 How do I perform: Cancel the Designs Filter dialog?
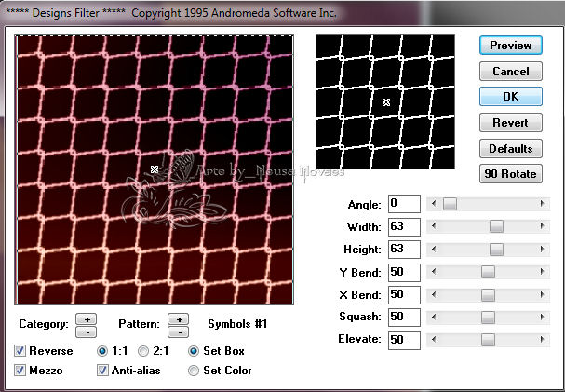[x=511, y=71]
